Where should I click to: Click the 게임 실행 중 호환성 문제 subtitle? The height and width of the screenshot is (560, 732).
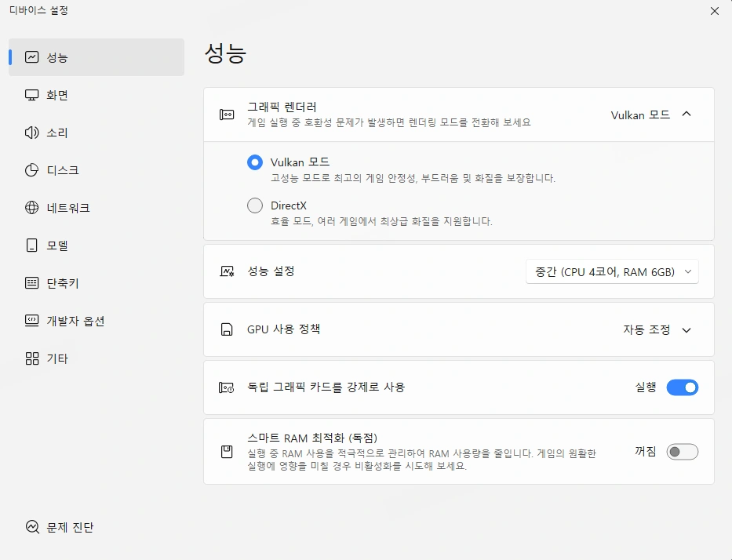pyautogui.click(x=389, y=122)
